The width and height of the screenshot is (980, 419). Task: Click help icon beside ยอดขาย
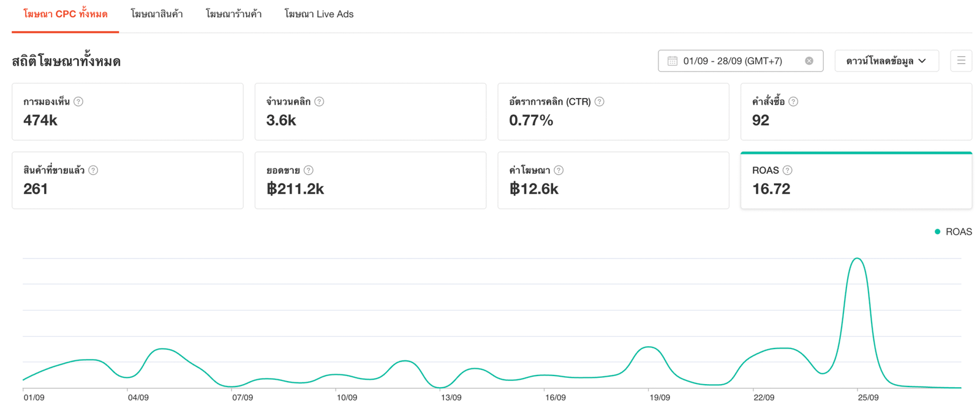(309, 170)
